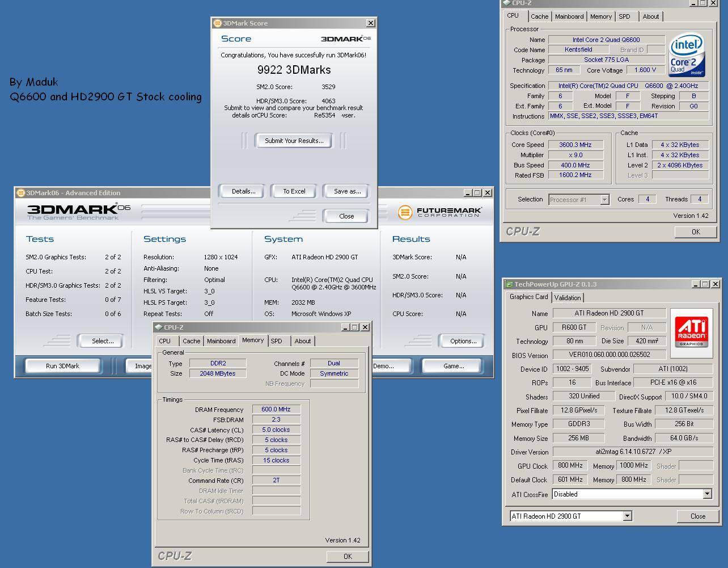The width and height of the screenshot is (728, 568).
Task: Click Options button under Results
Action: pyautogui.click(x=463, y=341)
